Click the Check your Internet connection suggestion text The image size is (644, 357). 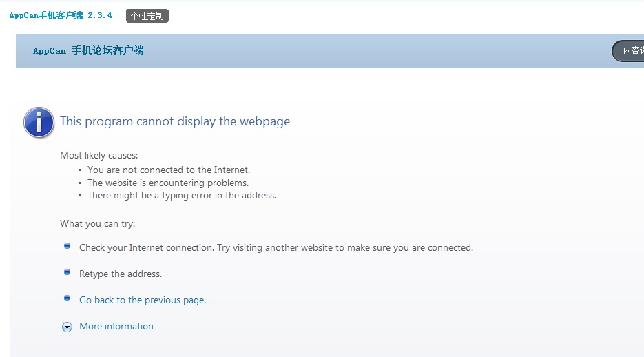[276, 247]
